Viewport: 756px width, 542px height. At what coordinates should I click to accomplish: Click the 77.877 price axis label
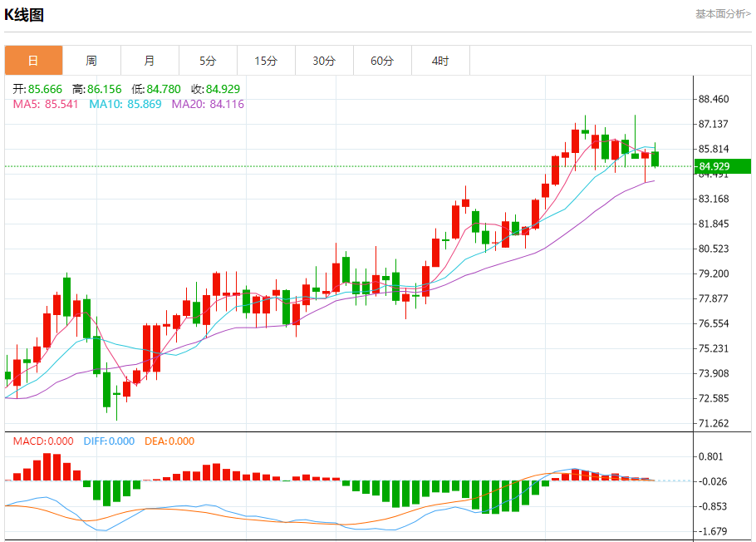click(x=714, y=298)
